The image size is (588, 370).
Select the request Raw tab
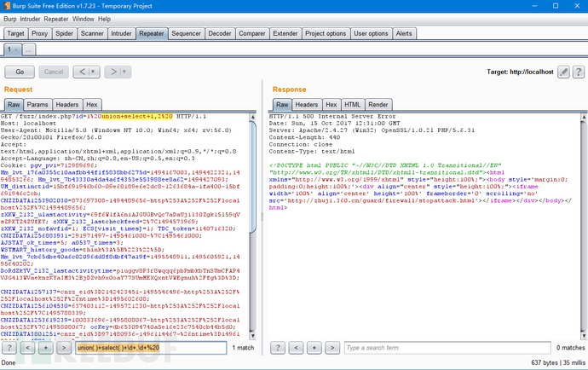14,105
